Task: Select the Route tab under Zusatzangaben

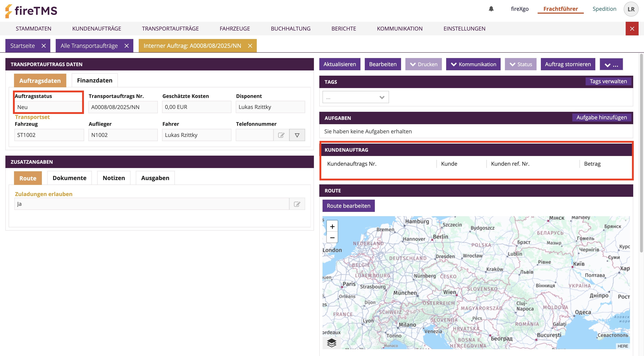Action: 28,178
